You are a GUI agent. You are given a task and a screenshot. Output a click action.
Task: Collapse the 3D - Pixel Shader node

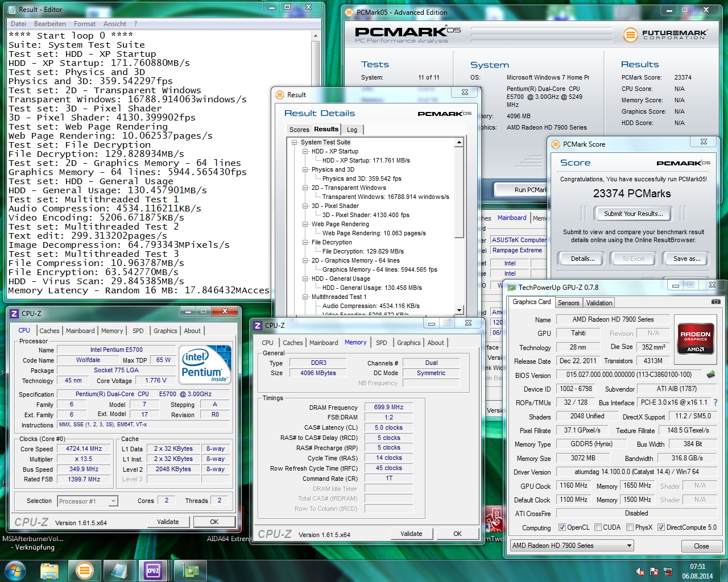(305, 206)
